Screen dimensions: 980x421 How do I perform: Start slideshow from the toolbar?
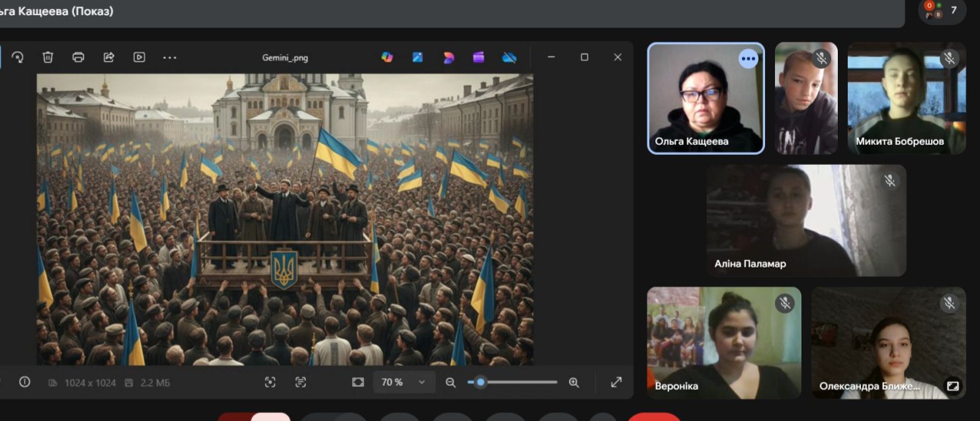(139, 58)
